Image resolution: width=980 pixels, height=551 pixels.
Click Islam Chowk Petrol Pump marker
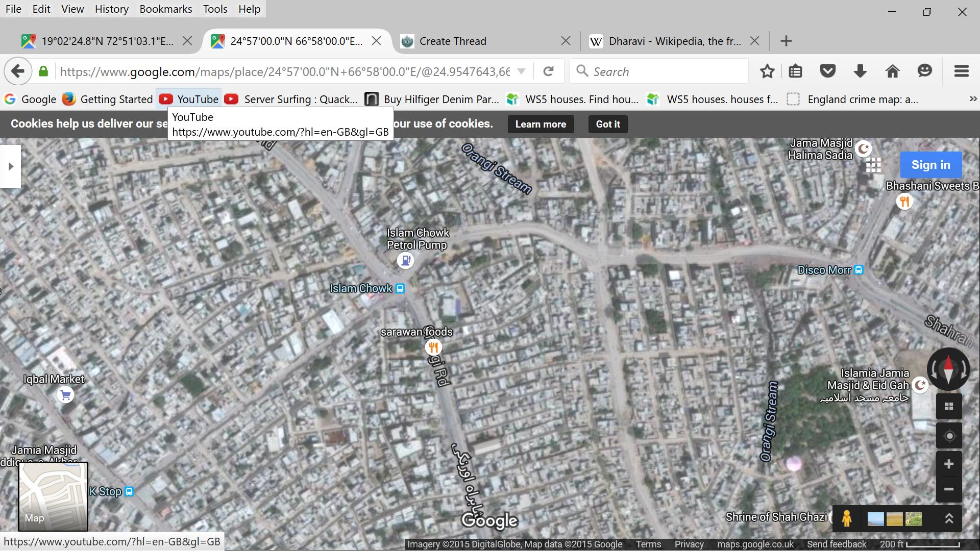(406, 261)
